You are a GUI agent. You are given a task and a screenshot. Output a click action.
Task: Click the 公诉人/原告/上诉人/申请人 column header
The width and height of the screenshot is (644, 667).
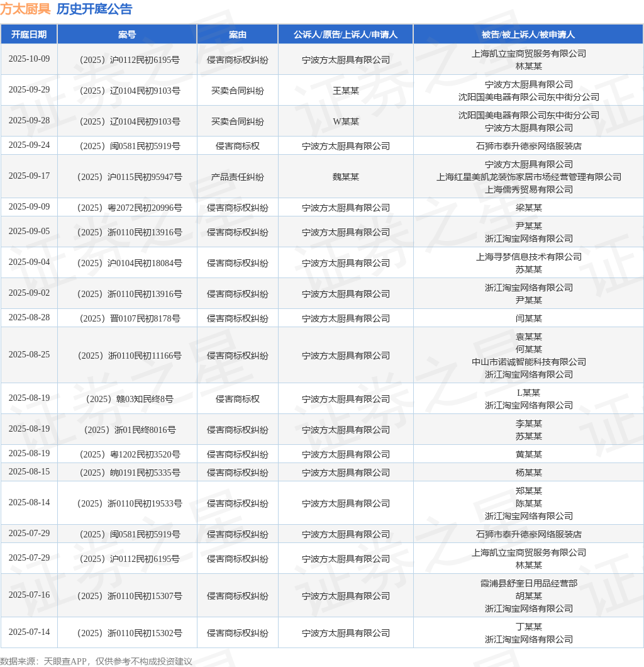pyautogui.click(x=346, y=35)
